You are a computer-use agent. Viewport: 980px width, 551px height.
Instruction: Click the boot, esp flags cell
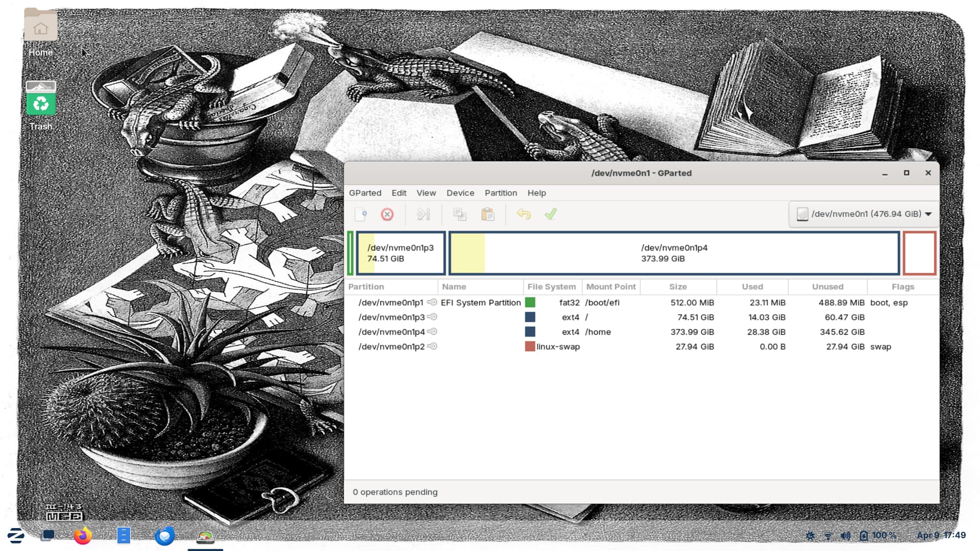(889, 303)
